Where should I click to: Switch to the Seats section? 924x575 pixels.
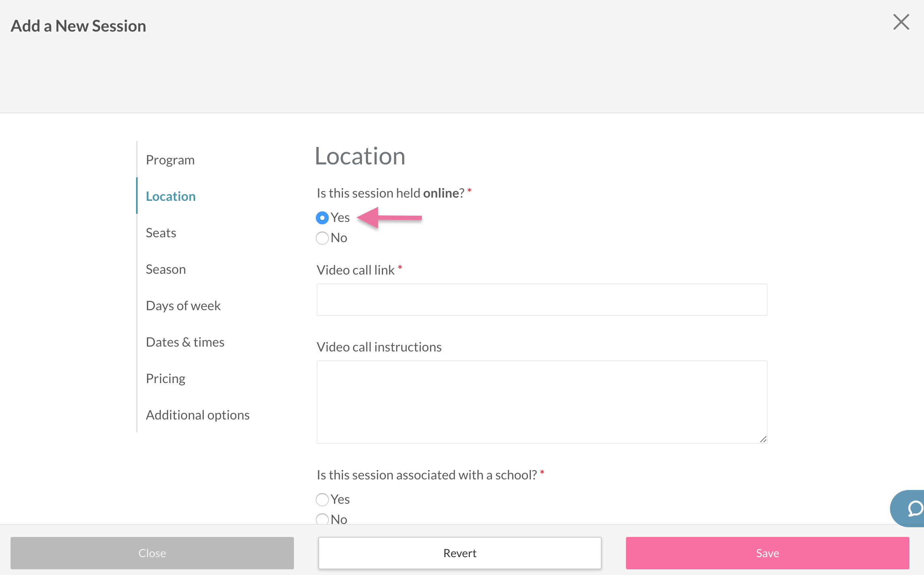pyautogui.click(x=161, y=233)
